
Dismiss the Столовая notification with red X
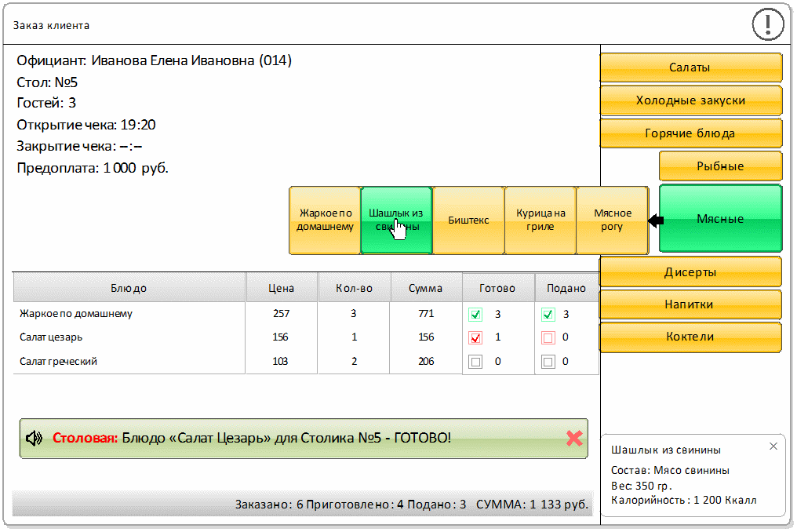574,438
